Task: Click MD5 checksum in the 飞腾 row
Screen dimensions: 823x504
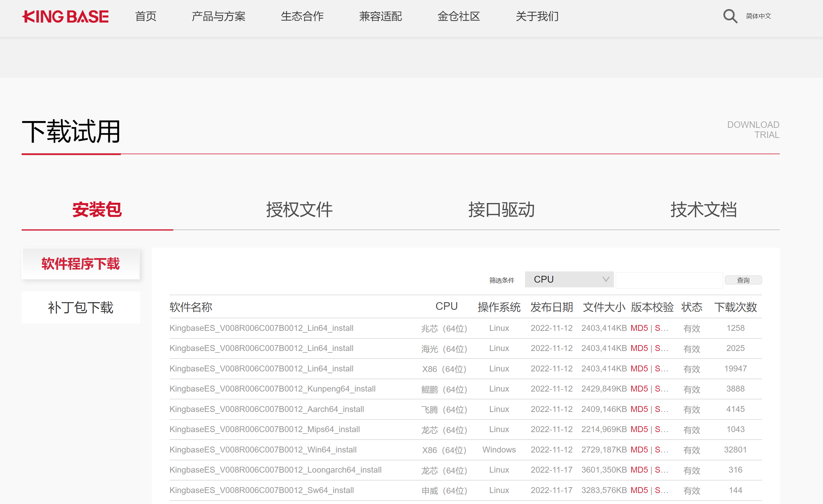Action: coord(639,409)
